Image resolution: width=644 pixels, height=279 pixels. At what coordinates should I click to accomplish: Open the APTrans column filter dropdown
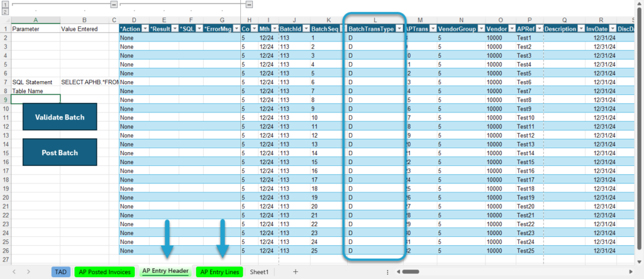pyautogui.click(x=433, y=29)
